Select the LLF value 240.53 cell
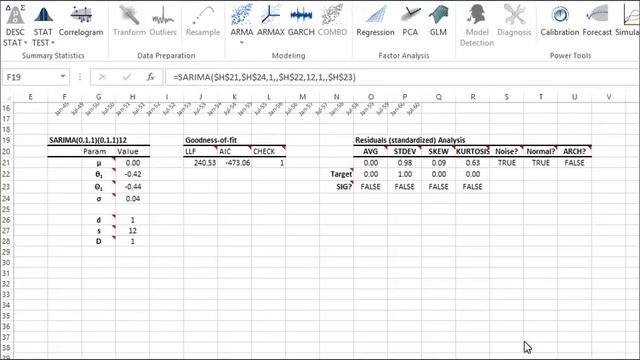 [x=200, y=162]
